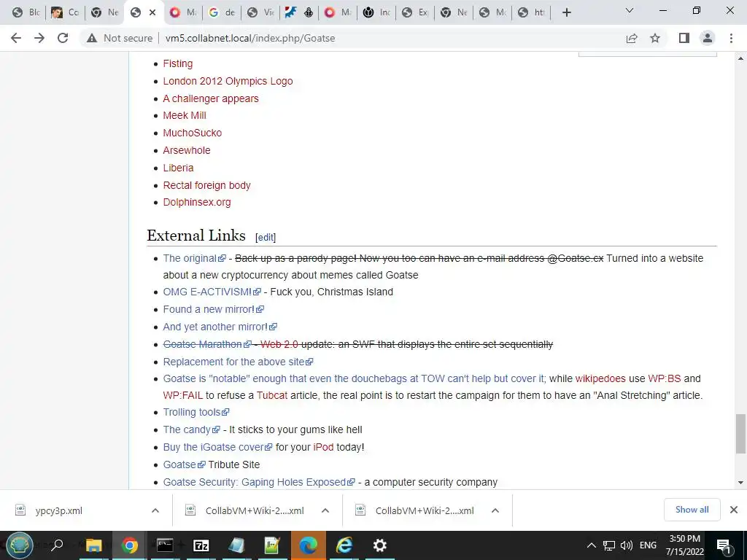Image resolution: width=747 pixels, height=560 pixels.
Task: Open tab search chevron
Action: (630, 10)
